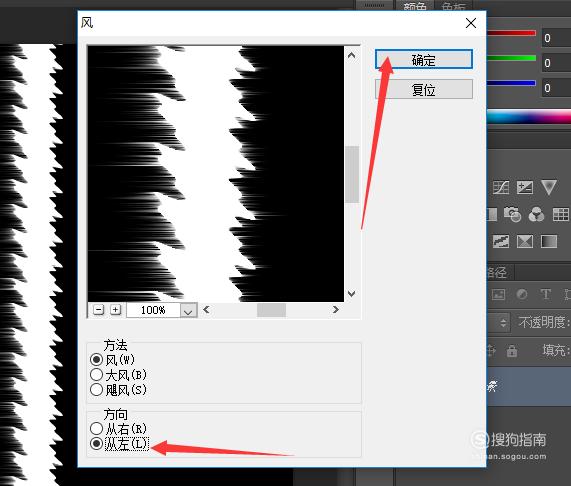Screen dimensions: 571x486
Task: Filter layers by adjustment layer icon
Action: coord(522,294)
